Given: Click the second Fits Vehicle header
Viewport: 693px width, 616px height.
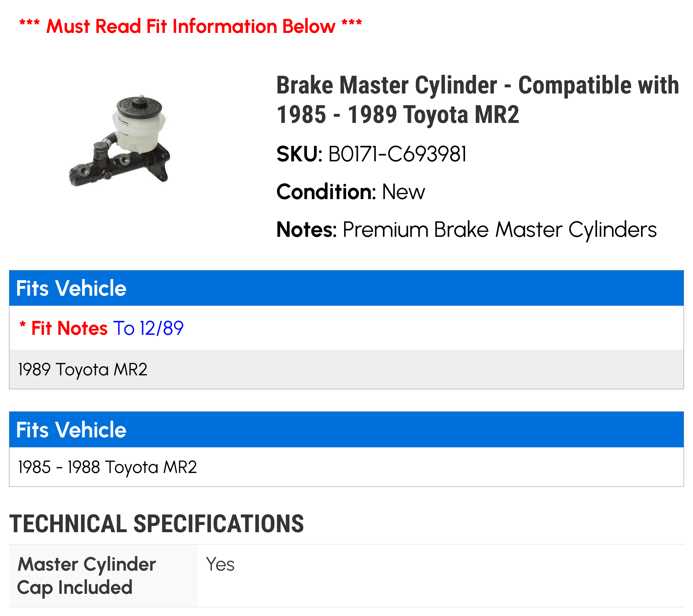Looking at the screenshot, I should (71, 430).
